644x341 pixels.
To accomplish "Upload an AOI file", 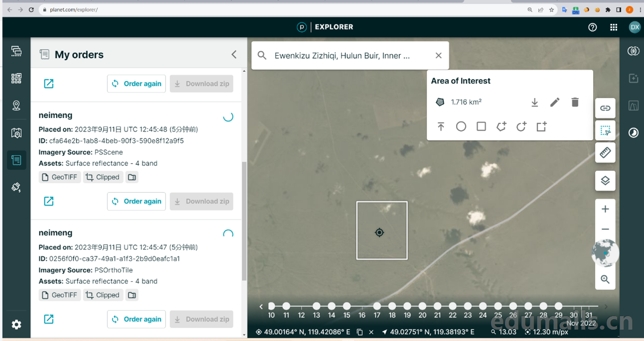I will pyautogui.click(x=441, y=126).
